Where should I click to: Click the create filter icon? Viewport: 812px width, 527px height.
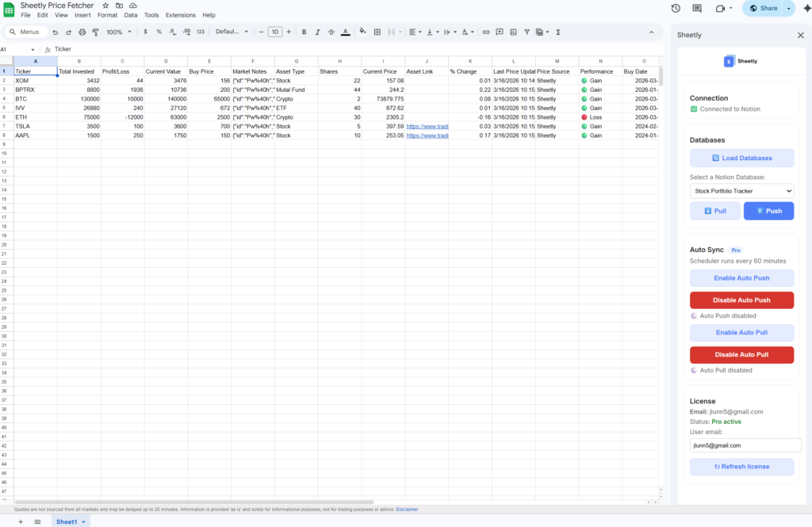527,32
